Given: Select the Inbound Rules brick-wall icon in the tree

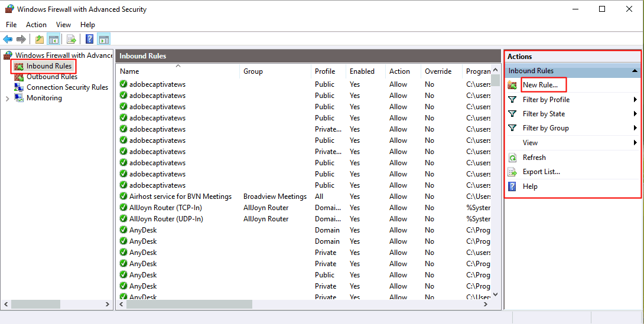Looking at the screenshot, I should point(19,66).
